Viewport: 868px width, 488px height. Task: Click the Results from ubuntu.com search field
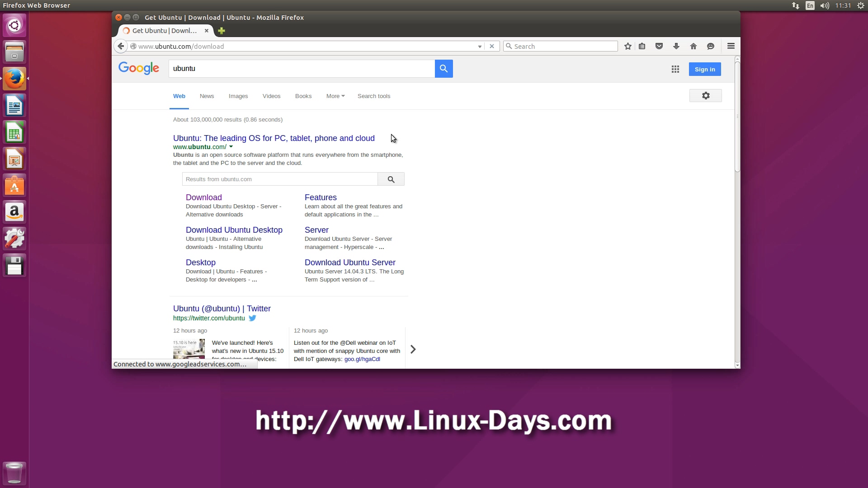coord(280,179)
